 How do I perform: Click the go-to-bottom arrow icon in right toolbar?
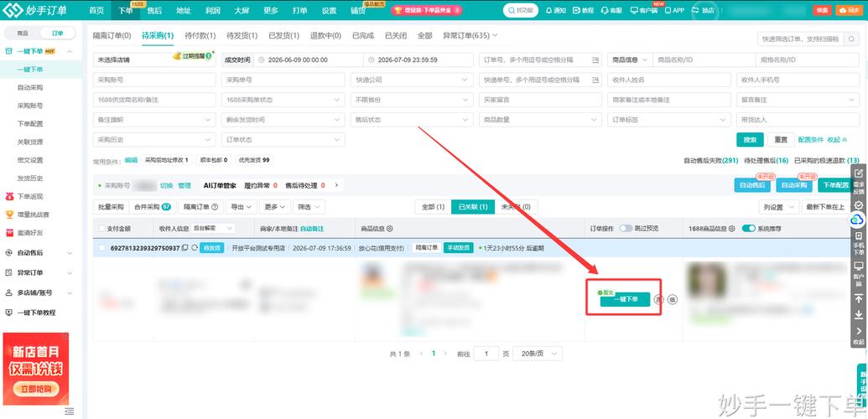[x=859, y=315]
